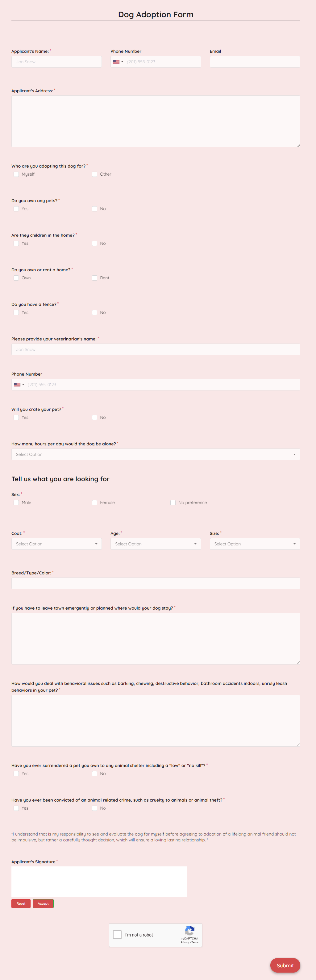
Task: Select 'Myself' for who is adopting
Action: [16, 174]
